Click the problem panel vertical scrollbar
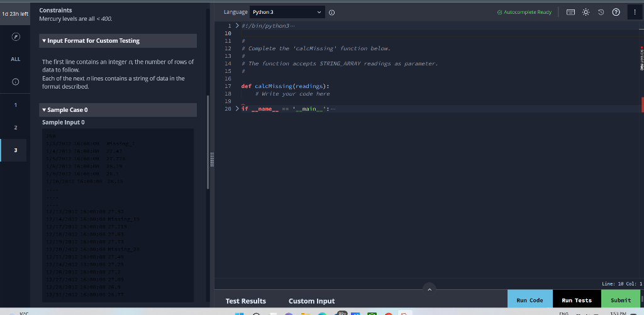 (x=208, y=141)
